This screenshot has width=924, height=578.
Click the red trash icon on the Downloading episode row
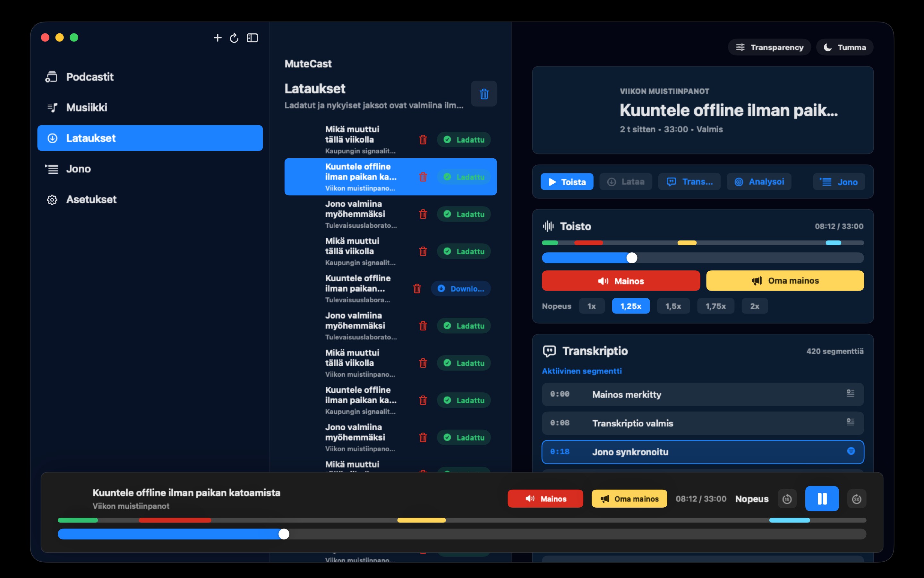pos(417,289)
